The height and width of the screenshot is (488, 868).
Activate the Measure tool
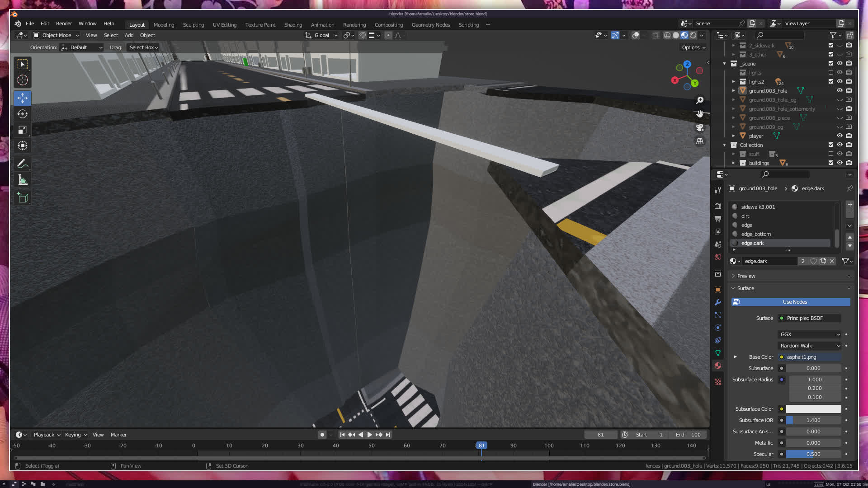click(23, 180)
